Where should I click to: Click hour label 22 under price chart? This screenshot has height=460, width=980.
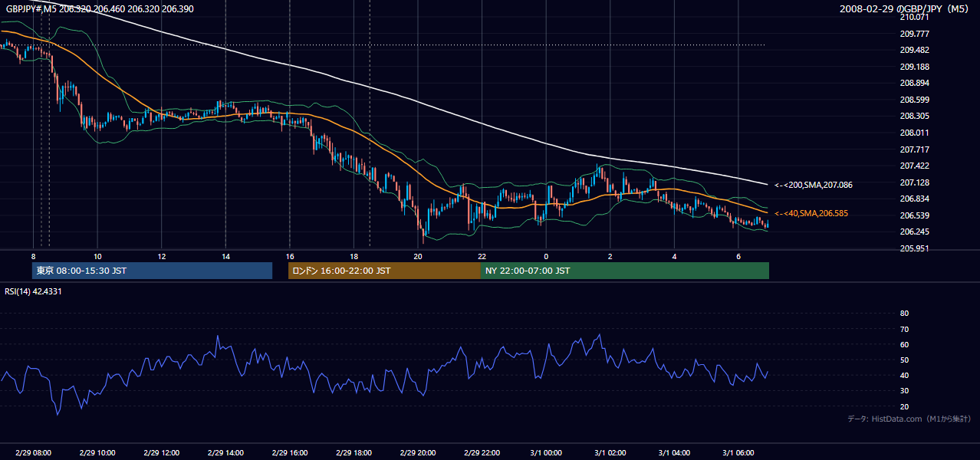point(482,256)
